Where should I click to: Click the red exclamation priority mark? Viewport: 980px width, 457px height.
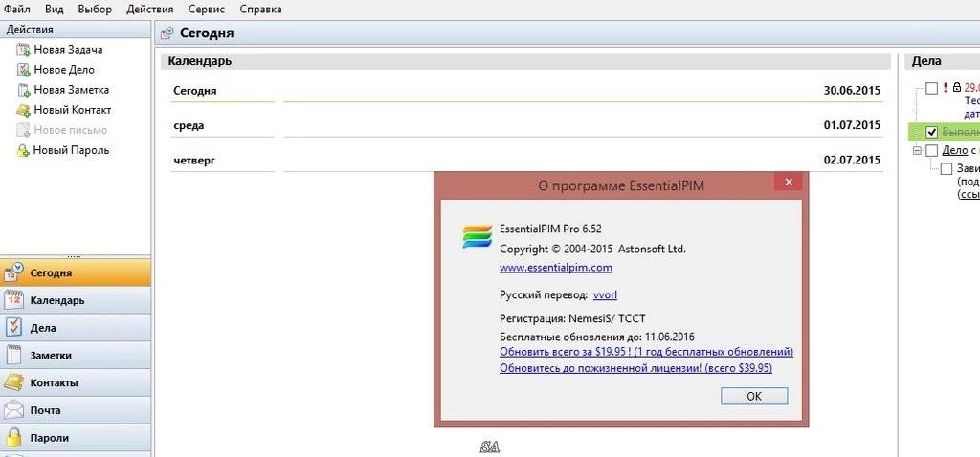945,87
